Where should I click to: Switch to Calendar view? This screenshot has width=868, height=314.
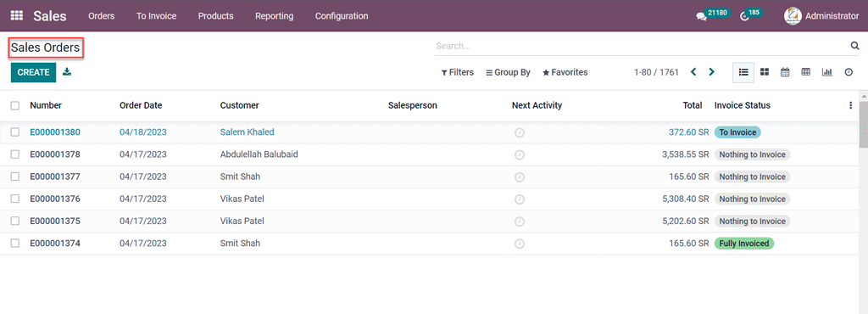pyautogui.click(x=785, y=72)
